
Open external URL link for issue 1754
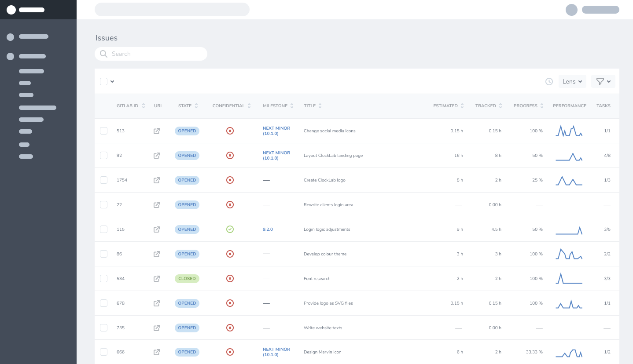(x=157, y=180)
